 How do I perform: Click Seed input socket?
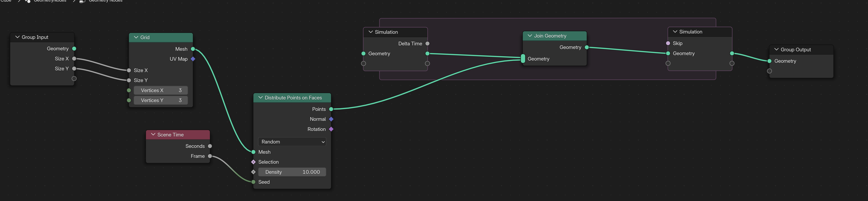pyautogui.click(x=253, y=182)
